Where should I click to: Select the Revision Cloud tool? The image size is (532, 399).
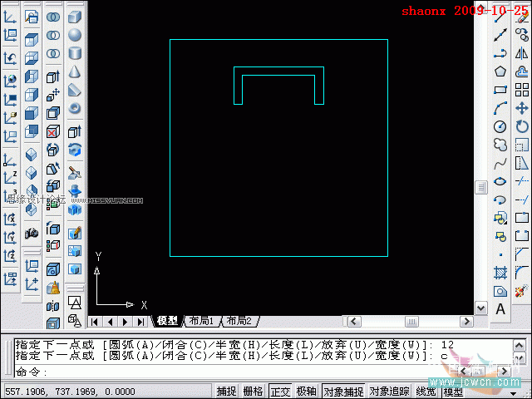coord(500,145)
